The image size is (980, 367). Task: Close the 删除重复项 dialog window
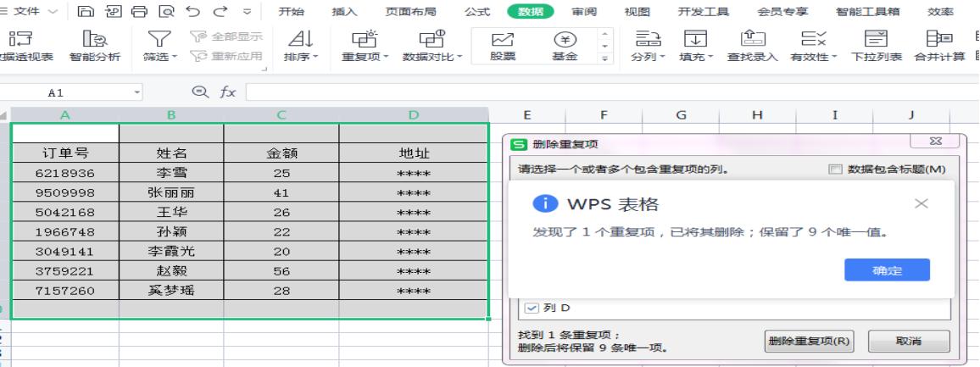[934, 142]
